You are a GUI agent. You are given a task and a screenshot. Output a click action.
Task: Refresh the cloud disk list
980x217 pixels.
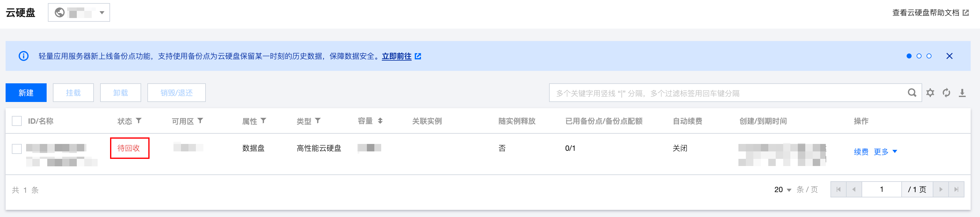(946, 93)
